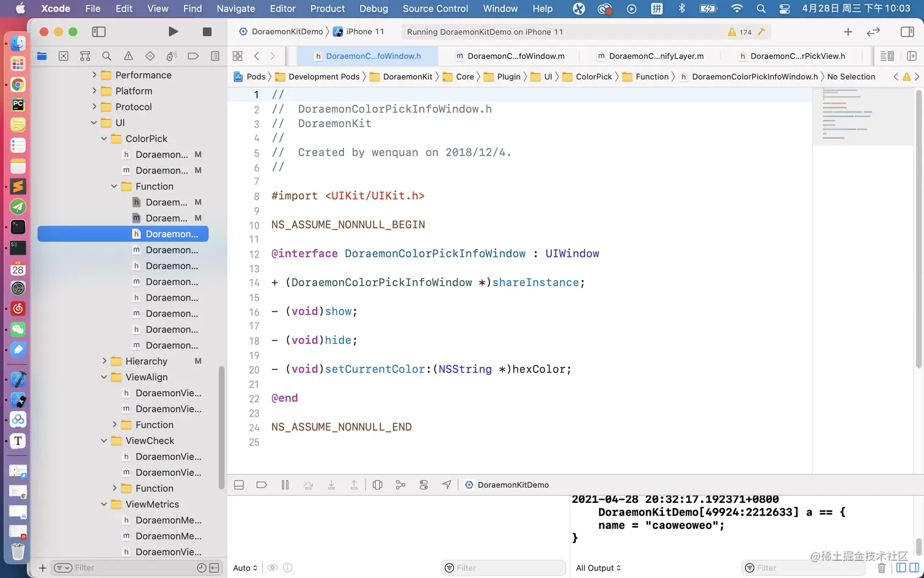The image size is (924, 578).
Task: Toggle the navigator sidebar panel
Action: [98, 32]
